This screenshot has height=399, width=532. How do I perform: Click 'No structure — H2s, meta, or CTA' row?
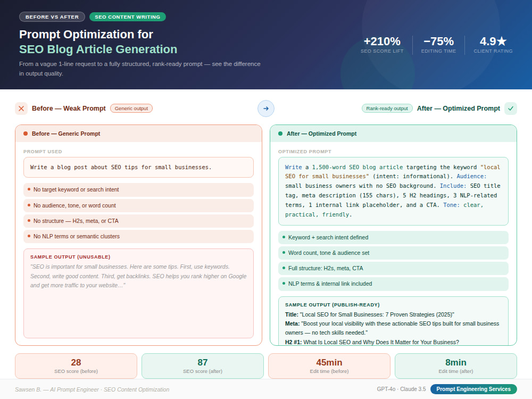[x=138, y=221]
